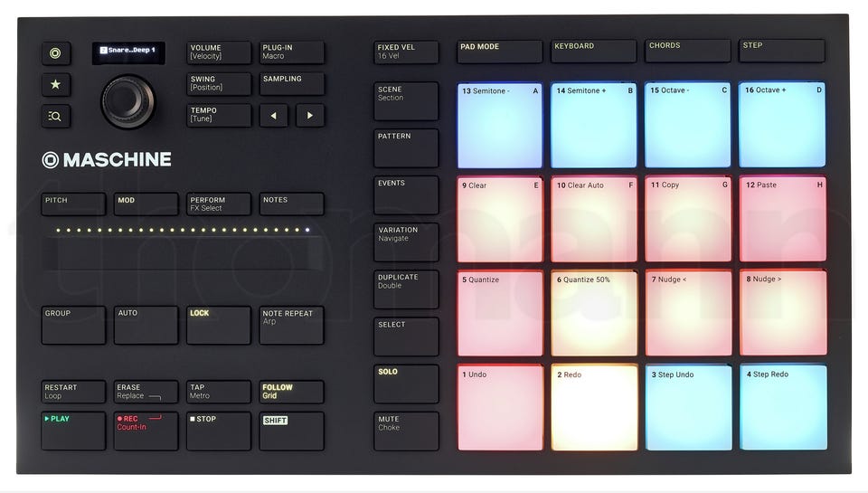Toggle the SOLO button

click(x=406, y=384)
